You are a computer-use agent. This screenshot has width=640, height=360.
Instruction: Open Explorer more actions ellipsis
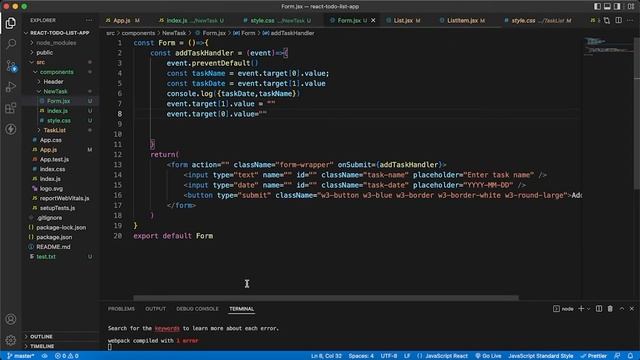[89, 20]
